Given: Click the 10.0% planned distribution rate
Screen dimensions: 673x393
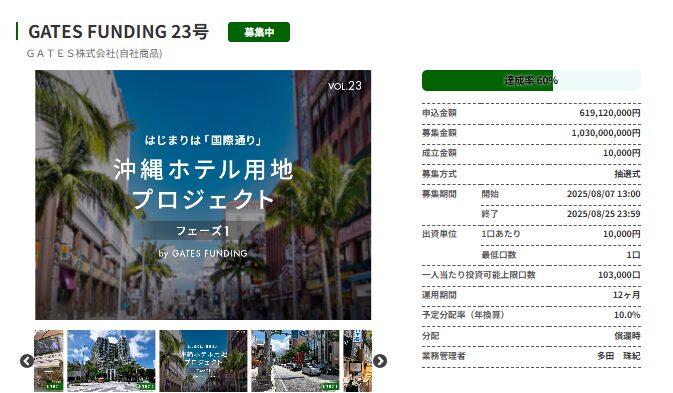Looking at the screenshot, I should (627, 315).
